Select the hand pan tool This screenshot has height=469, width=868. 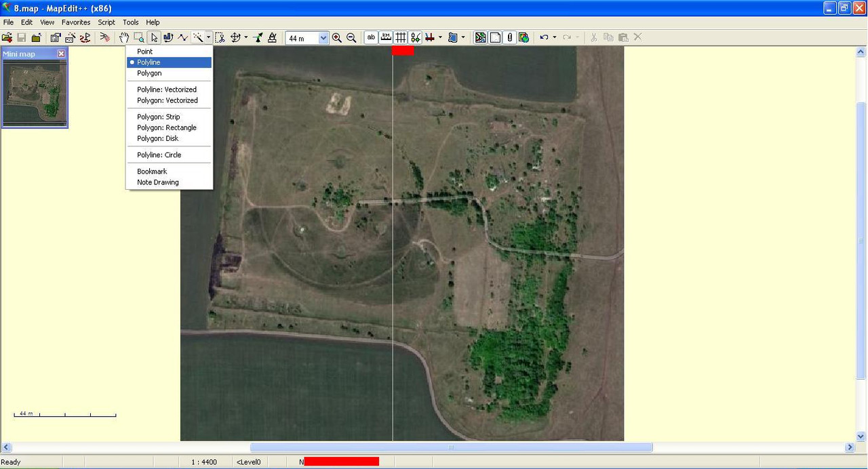coord(123,38)
